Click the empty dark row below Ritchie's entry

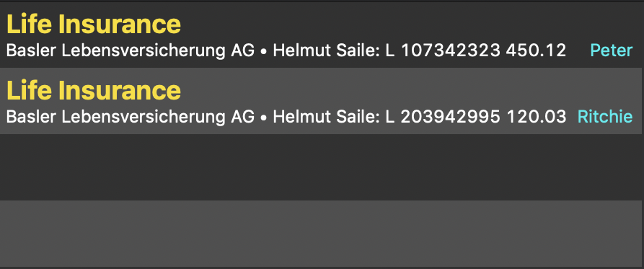tap(321, 167)
